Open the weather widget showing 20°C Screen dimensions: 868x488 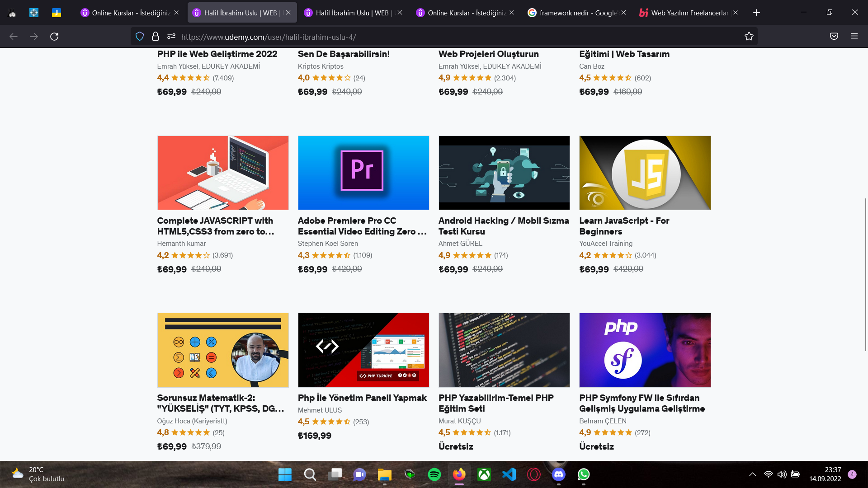pyautogui.click(x=38, y=474)
